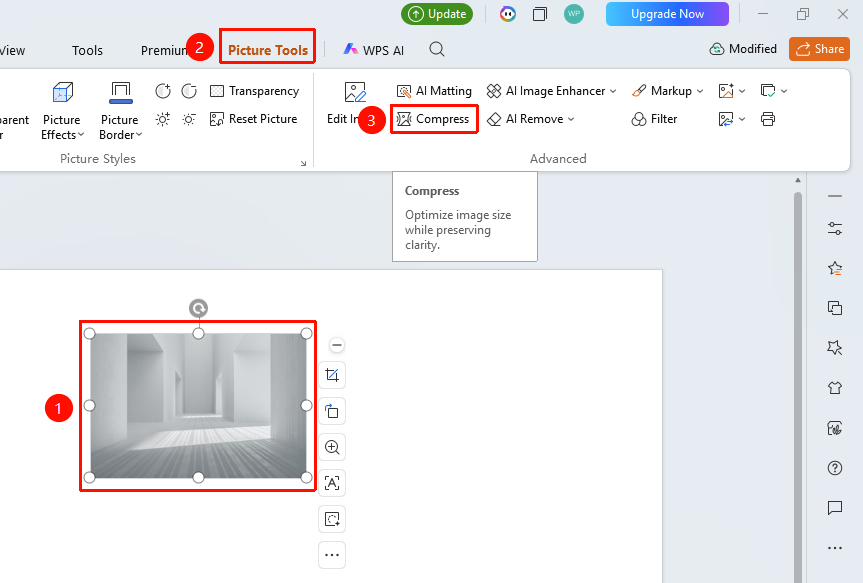Screen dimensions: 863x583
Task: Expand the AI Remove dropdown arrow
Action: [571, 119]
